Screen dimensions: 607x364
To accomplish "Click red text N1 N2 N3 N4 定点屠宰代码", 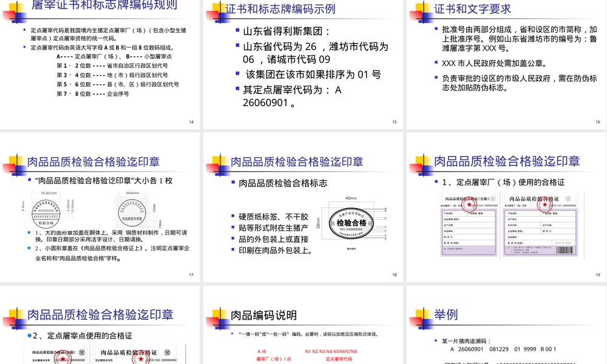I will click(331, 355).
